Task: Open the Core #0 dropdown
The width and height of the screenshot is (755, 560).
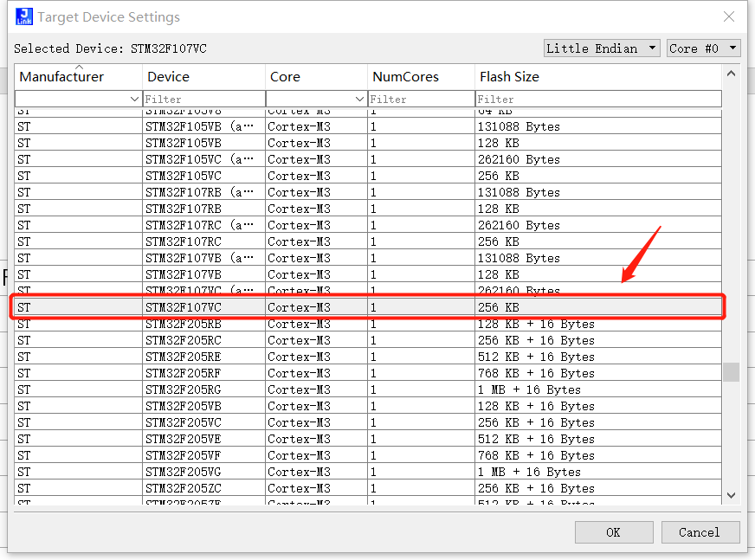Action: [703, 48]
